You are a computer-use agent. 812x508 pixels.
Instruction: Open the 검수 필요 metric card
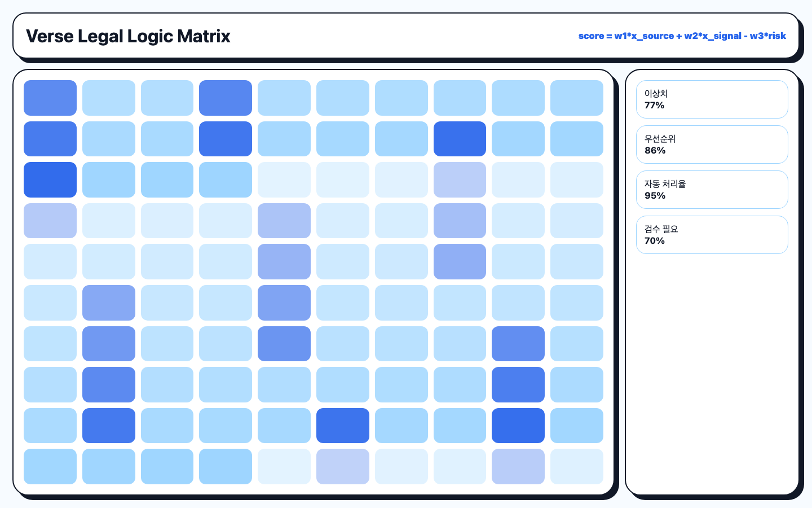pos(712,235)
